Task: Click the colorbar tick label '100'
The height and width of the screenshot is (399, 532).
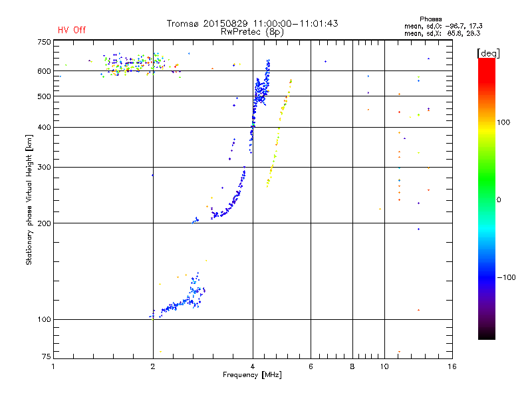Action: 503,122
